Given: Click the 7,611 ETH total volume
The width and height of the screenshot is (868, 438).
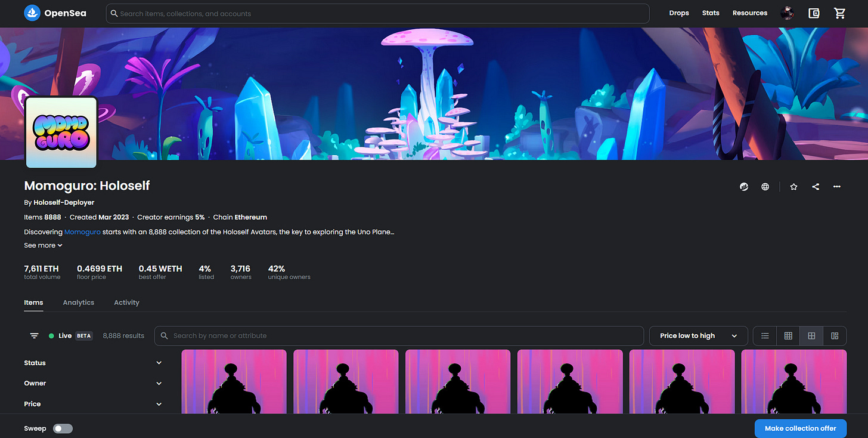Looking at the screenshot, I should [x=42, y=272].
